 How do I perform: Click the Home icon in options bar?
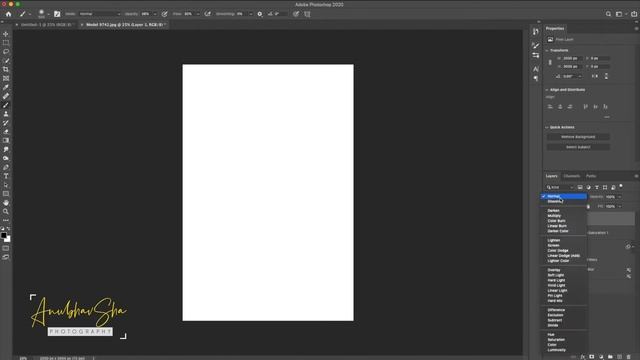[x=9, y=14]
